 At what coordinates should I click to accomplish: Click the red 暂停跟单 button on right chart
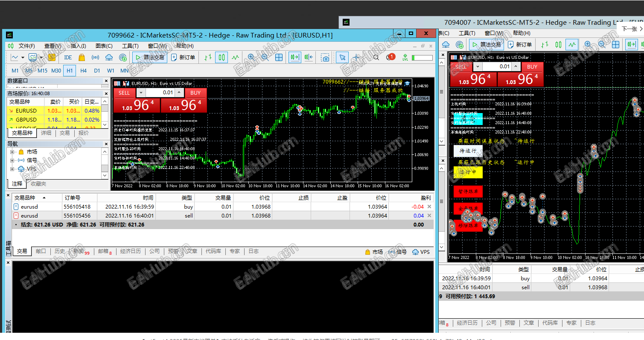468,192
